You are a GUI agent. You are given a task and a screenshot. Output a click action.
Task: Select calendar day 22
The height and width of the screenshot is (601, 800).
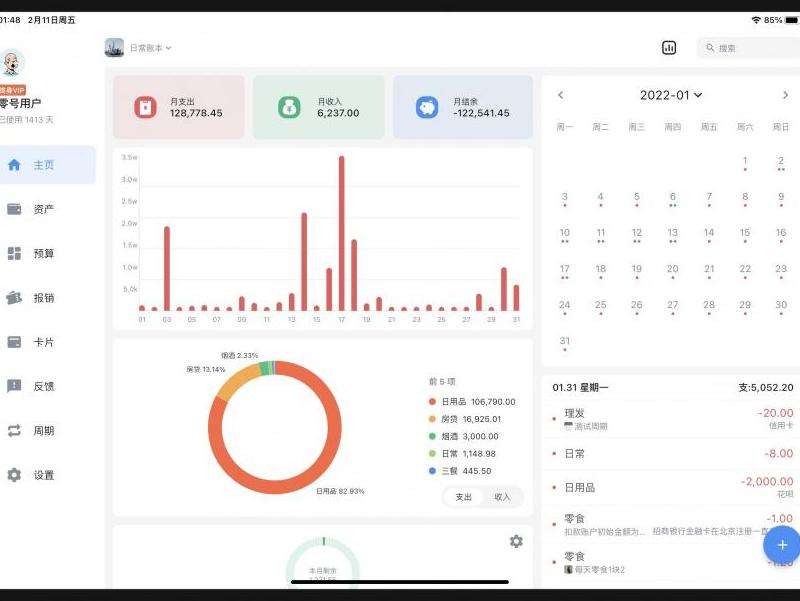[x=745, y=271]
